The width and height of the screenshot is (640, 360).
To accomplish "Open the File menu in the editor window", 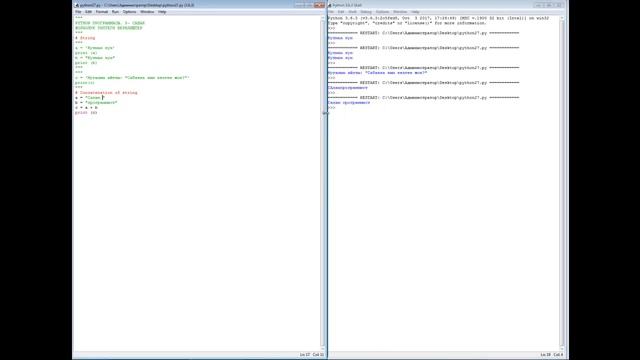I will [x=78, y=12].
